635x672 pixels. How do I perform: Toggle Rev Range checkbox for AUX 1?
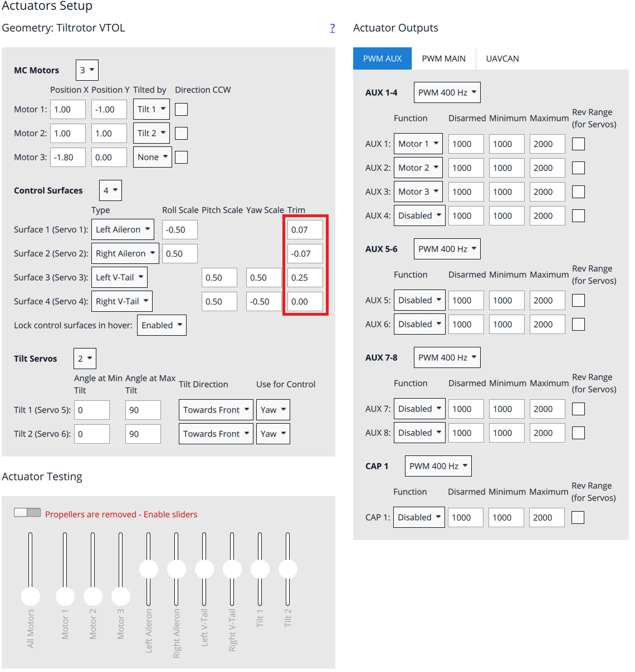(578, 144)
